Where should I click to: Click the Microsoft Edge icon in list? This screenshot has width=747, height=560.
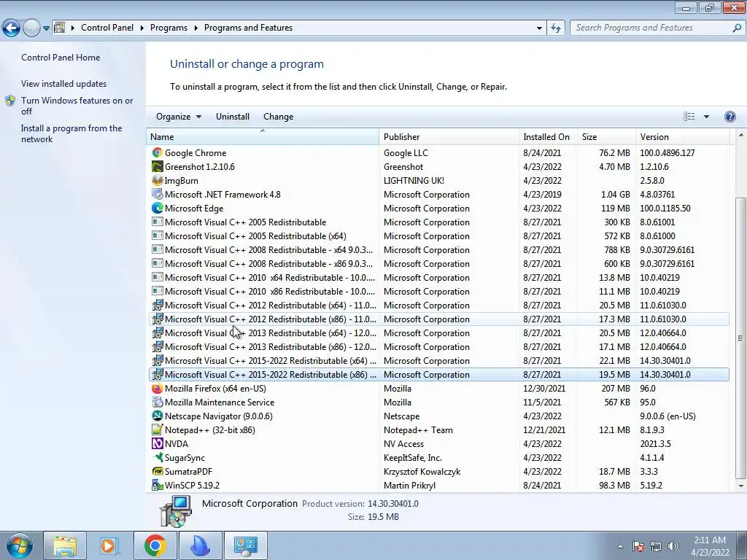click(158, 208)
